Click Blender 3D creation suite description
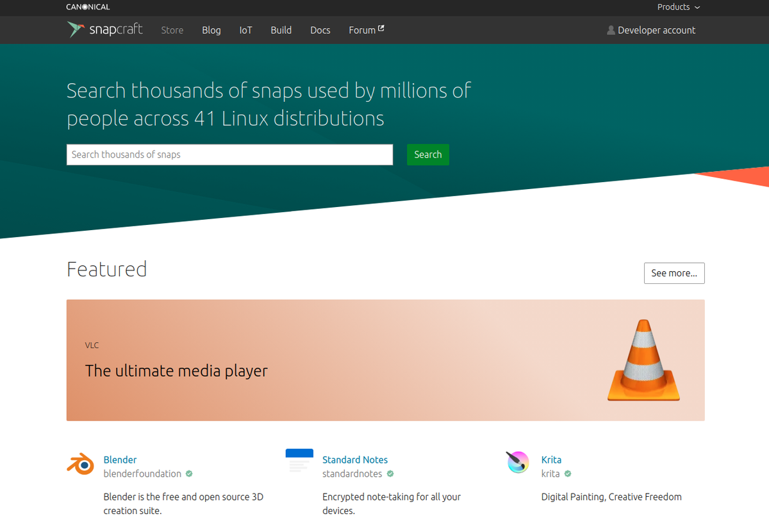Screen dimensions: 769x532 pyautogui.click(x=183, y=504)
